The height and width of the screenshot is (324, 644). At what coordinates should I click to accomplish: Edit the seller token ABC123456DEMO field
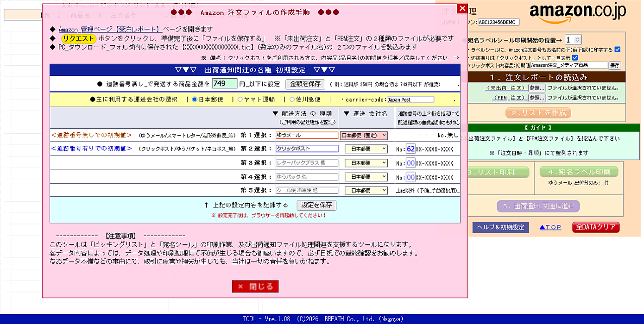point(499,22)
